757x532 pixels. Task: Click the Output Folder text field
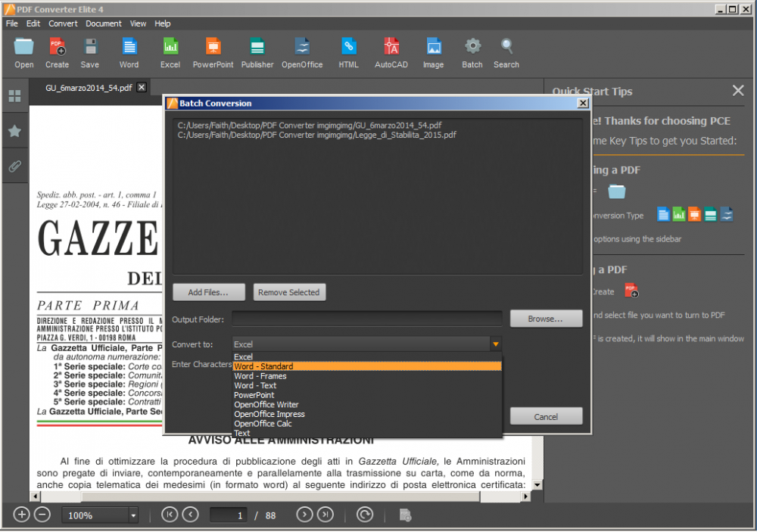pyautogui.click(x=367, y=319)
